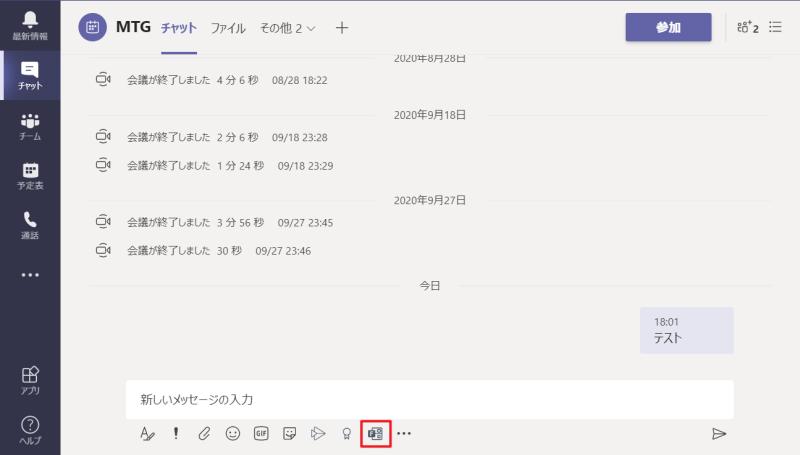The width and height of the screenshot is (800, 455).
Task: Open the GIF picker icon
Action: (261, 433)
